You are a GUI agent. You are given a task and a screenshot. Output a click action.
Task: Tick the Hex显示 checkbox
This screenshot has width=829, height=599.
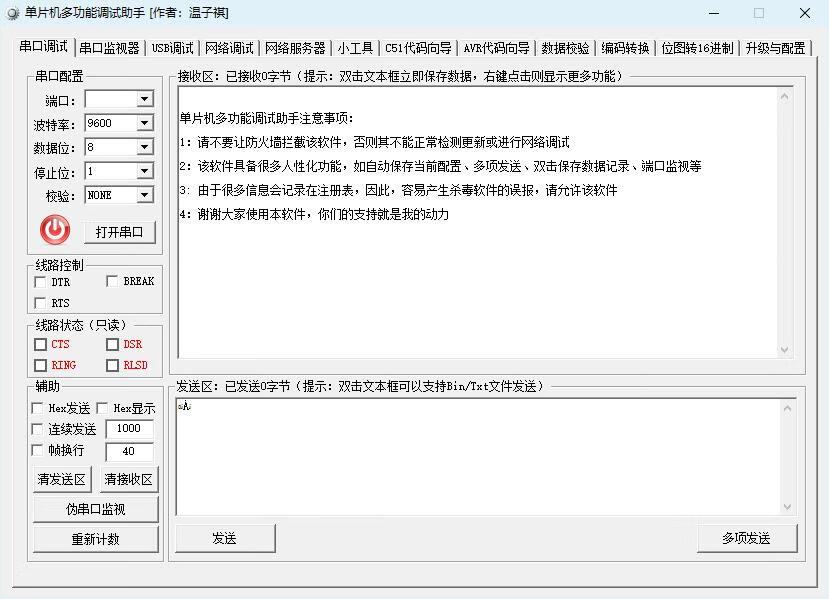click(103, 408)
